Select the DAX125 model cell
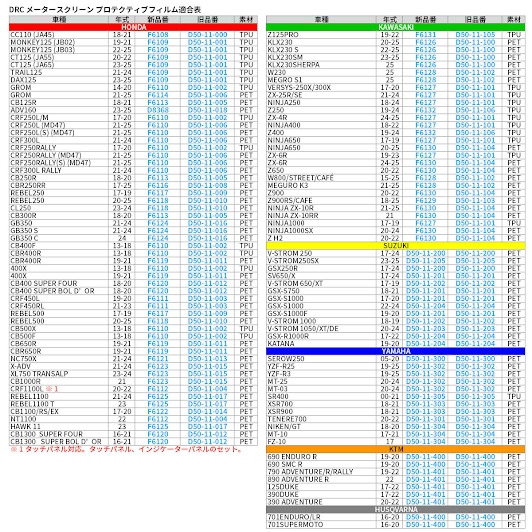The image size is (532, 532). [x=59, y=80]
